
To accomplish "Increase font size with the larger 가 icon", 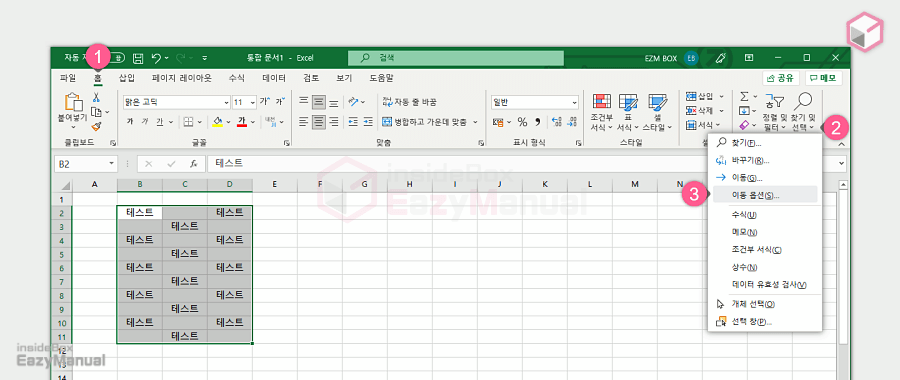I will click(265, 102).
